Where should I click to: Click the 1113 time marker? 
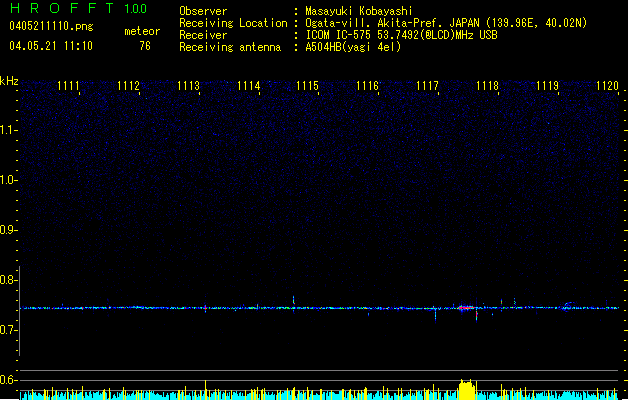click(188, 86)
